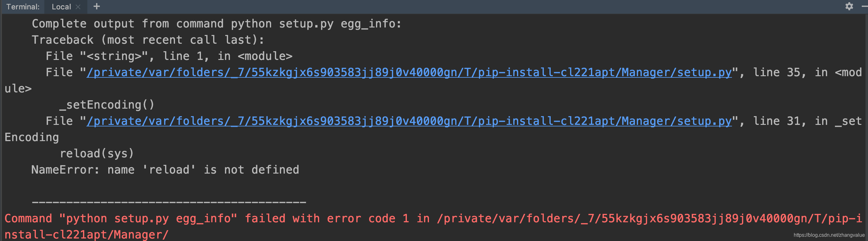Click the Traceback header line
The image size is (868, 241).
pos(148,39)
